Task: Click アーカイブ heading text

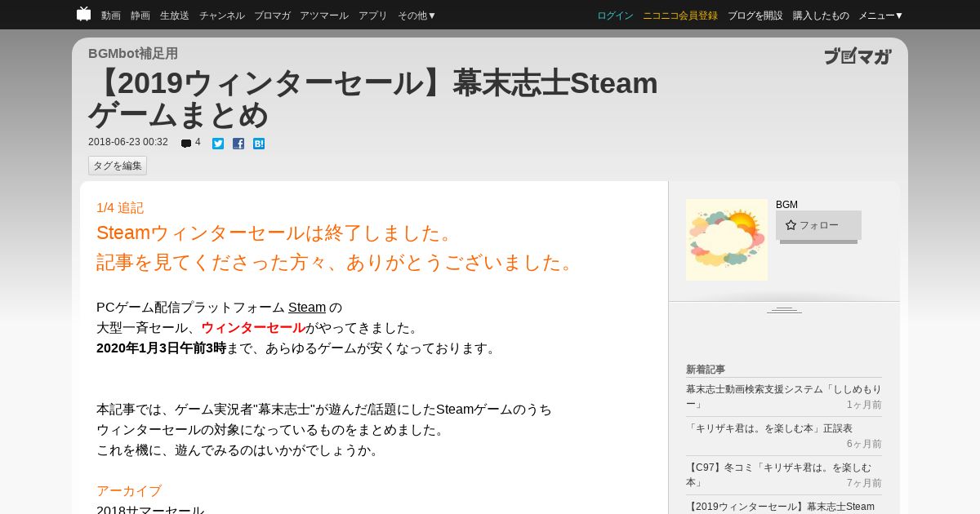Action: (x=129, y=491)
